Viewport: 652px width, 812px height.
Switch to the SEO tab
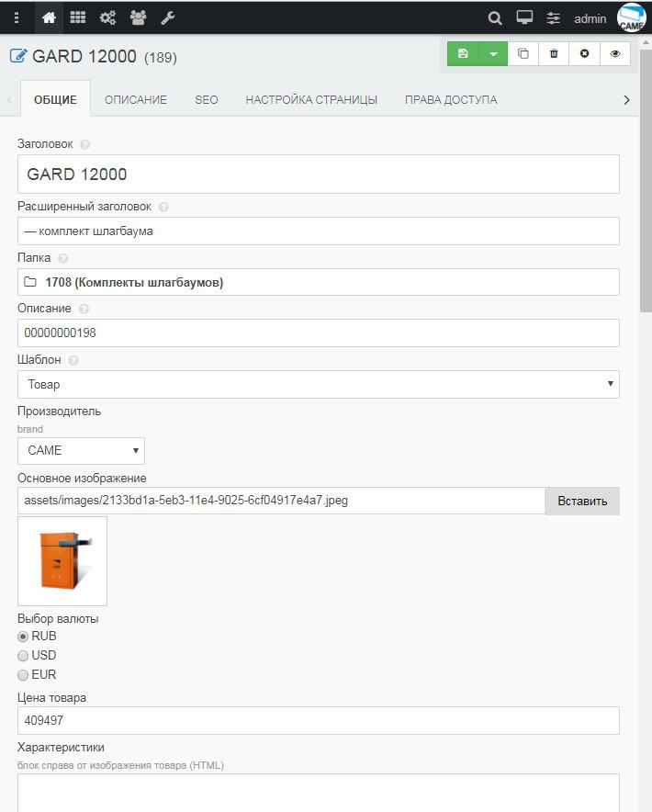[207, 100]
